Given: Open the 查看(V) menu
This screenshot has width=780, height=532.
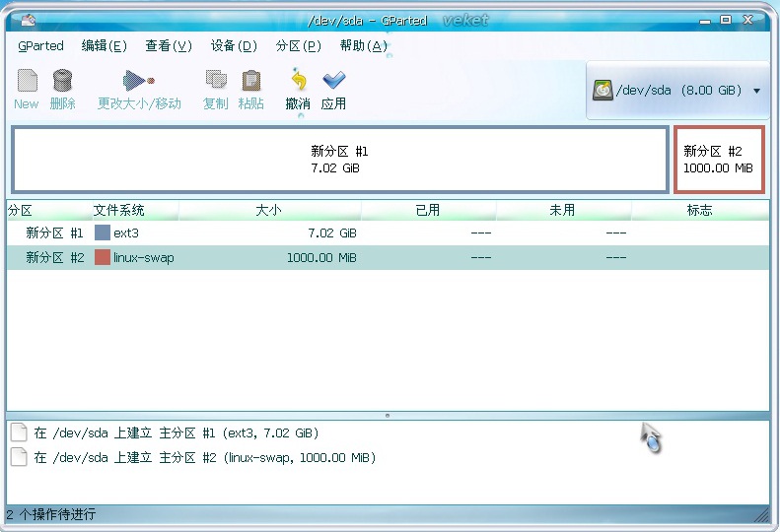Looking at the screenshot, I should (169, 46).
